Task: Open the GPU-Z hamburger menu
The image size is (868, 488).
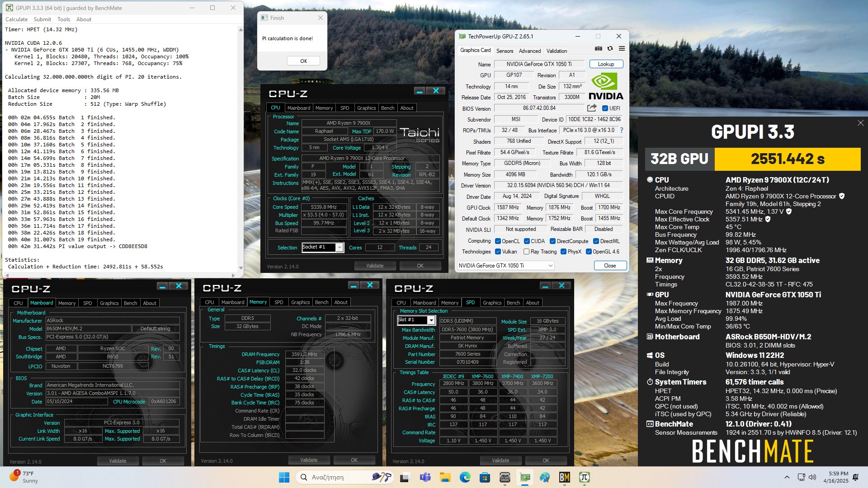Action: [622, 49]
